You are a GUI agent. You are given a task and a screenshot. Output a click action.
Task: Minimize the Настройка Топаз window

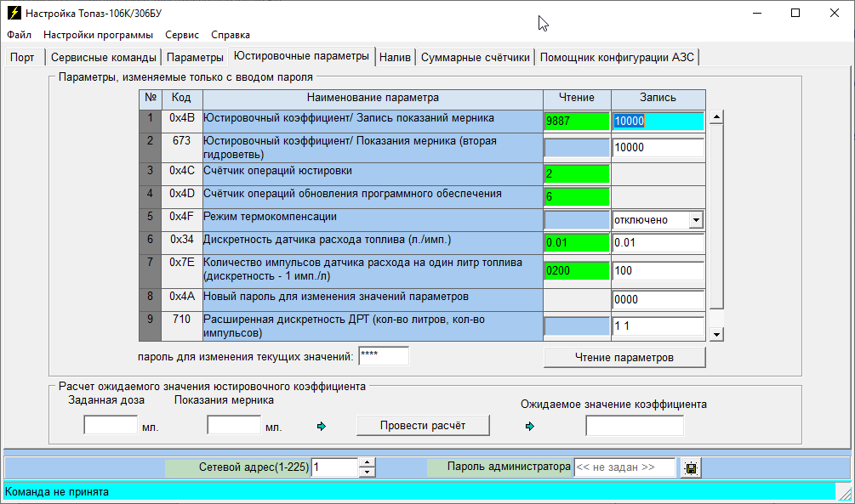click(757, 13)
